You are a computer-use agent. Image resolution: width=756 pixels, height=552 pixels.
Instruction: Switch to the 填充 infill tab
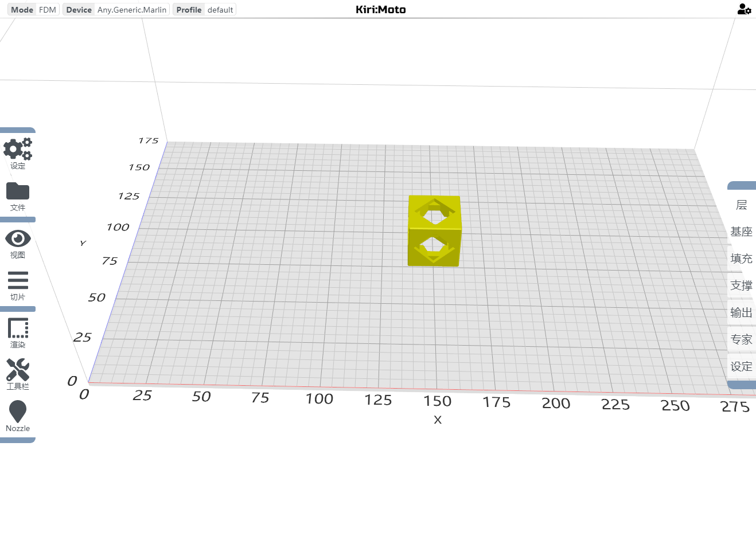(741, 259)
